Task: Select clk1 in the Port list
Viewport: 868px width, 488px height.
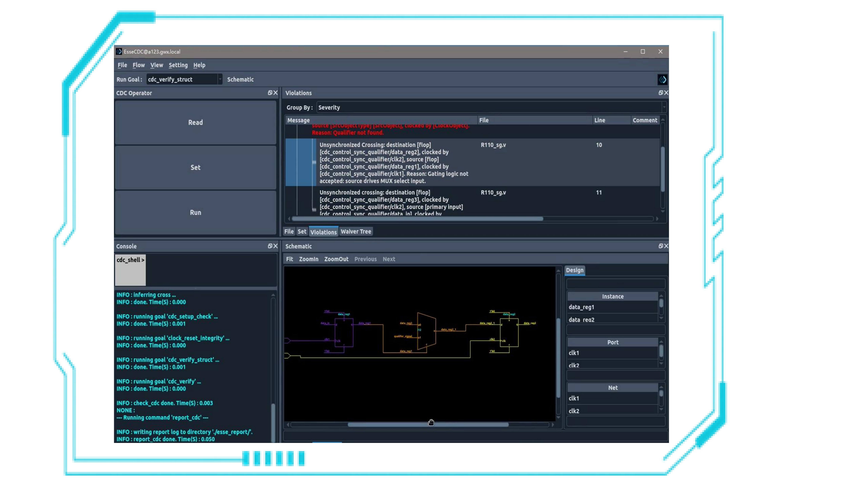Action: coord(612,353)
